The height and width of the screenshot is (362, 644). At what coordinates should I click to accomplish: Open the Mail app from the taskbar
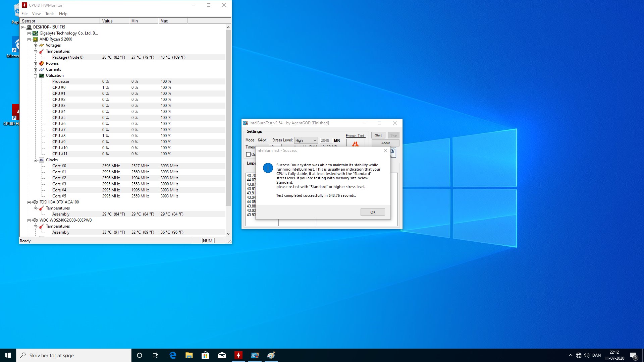tap(222, 355)
